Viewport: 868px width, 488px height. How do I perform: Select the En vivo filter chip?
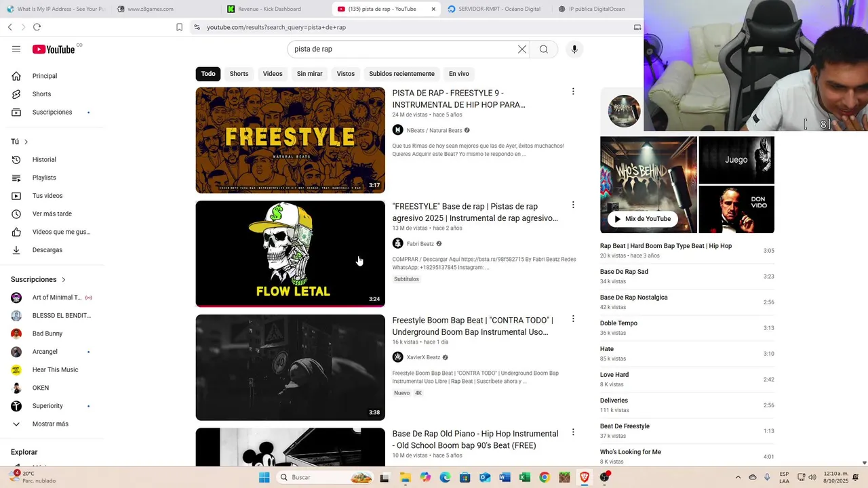pyautogui.click(x=459, y=74)
